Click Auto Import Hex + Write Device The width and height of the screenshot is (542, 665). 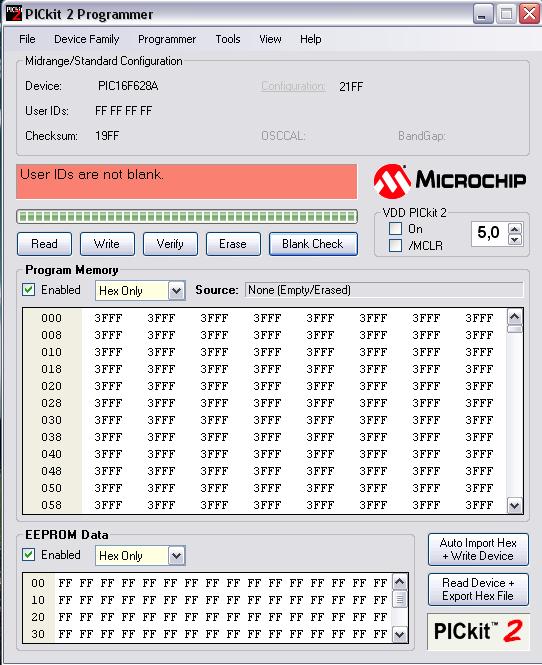coord(478,549)
